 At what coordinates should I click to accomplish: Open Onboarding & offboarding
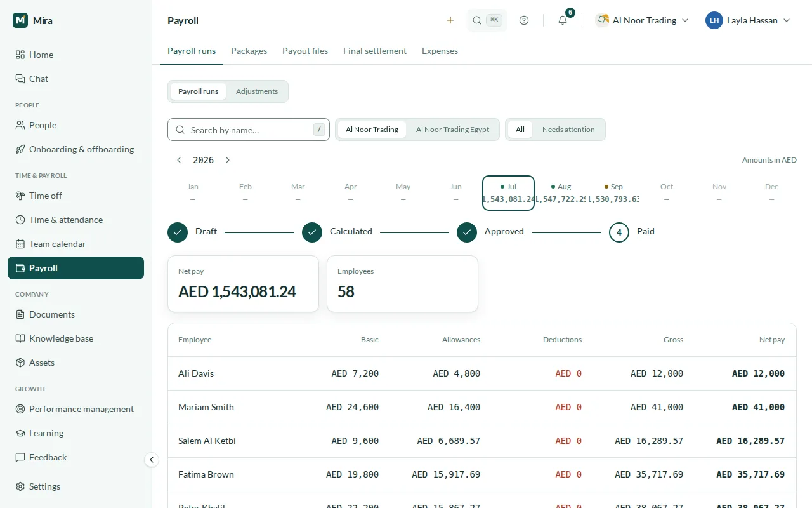75,149
